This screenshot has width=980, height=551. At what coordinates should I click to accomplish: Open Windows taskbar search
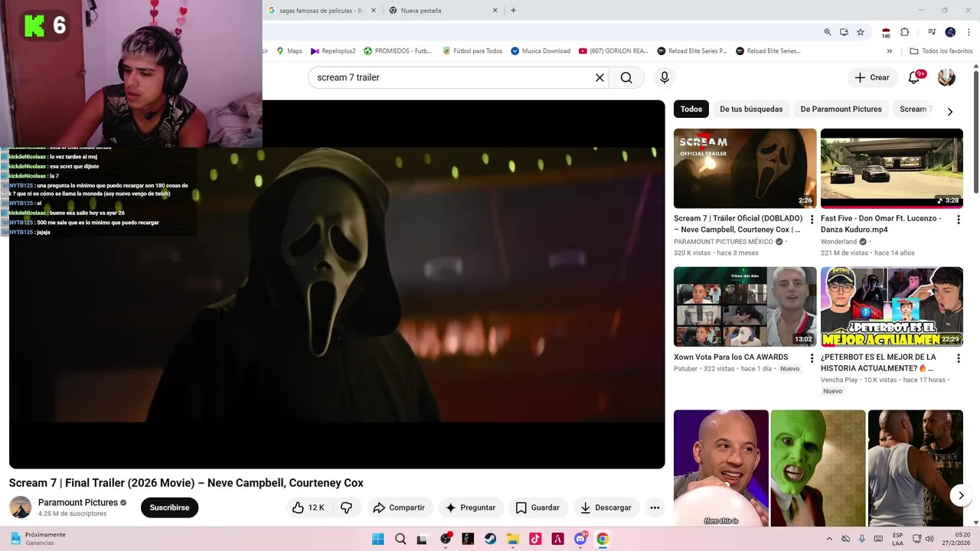[x=400, y=539]
